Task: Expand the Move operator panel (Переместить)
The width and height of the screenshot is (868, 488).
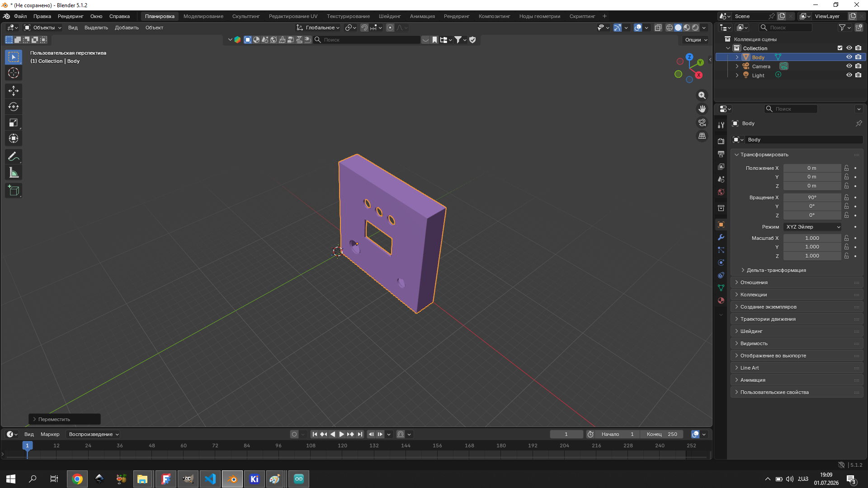Action: pos(65,419)
